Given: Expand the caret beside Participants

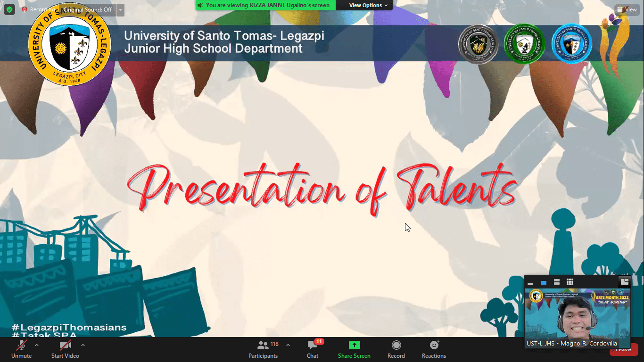Looking at the screenshot, I should [x=288, y=345].
